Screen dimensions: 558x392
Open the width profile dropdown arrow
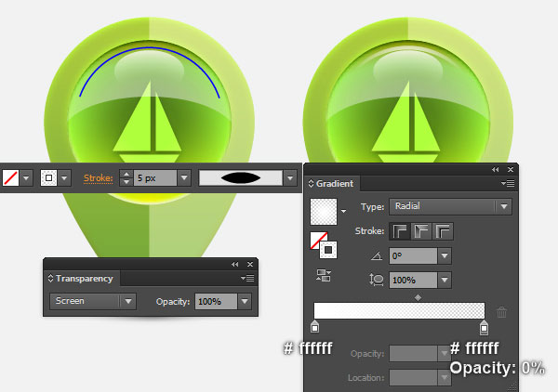[290, 177]
